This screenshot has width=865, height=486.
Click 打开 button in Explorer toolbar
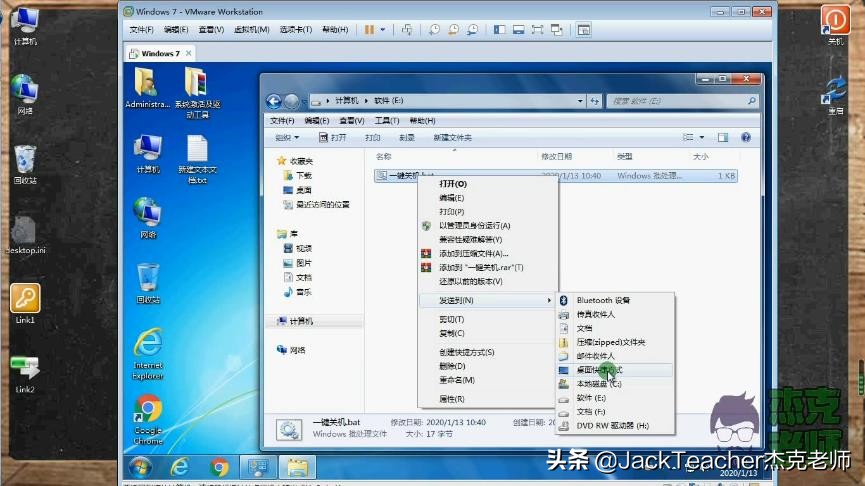[x=333, y=138]
